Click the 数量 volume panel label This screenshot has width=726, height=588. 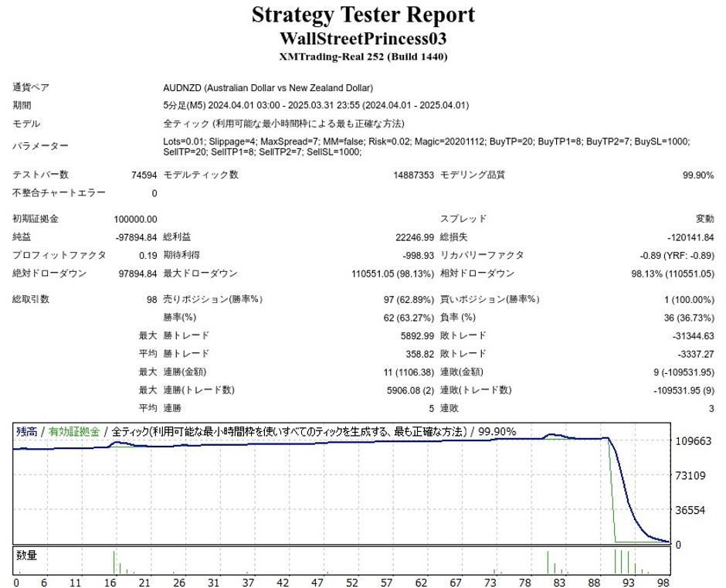click(26, 555)
